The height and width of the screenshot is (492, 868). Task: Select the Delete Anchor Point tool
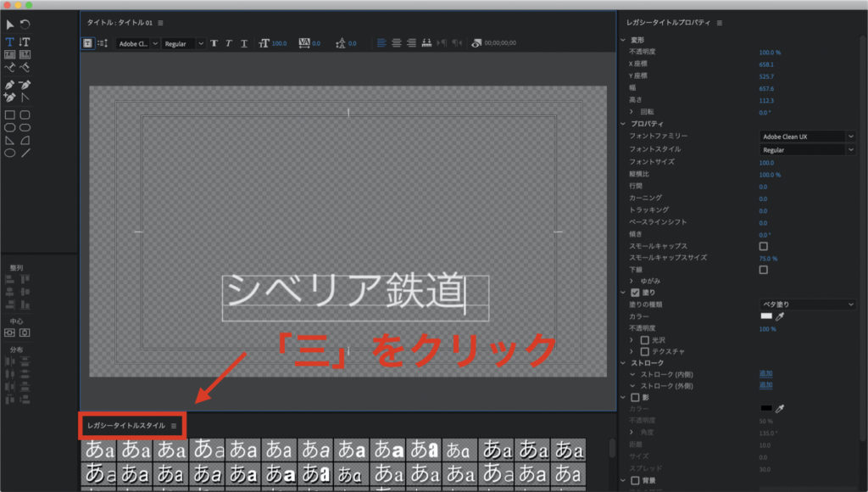click(25, 85)
